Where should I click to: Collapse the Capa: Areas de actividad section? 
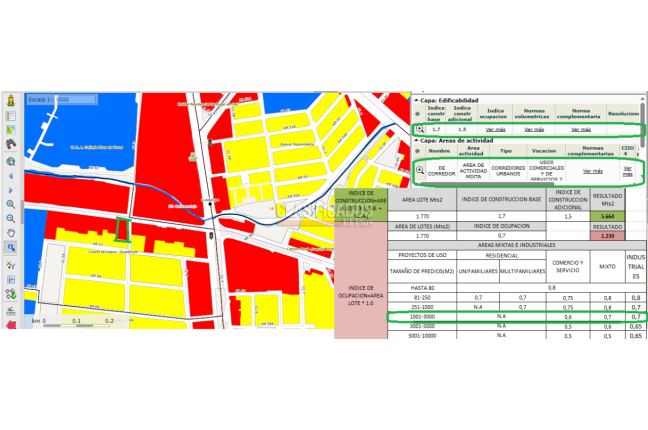tap(417, 141)
